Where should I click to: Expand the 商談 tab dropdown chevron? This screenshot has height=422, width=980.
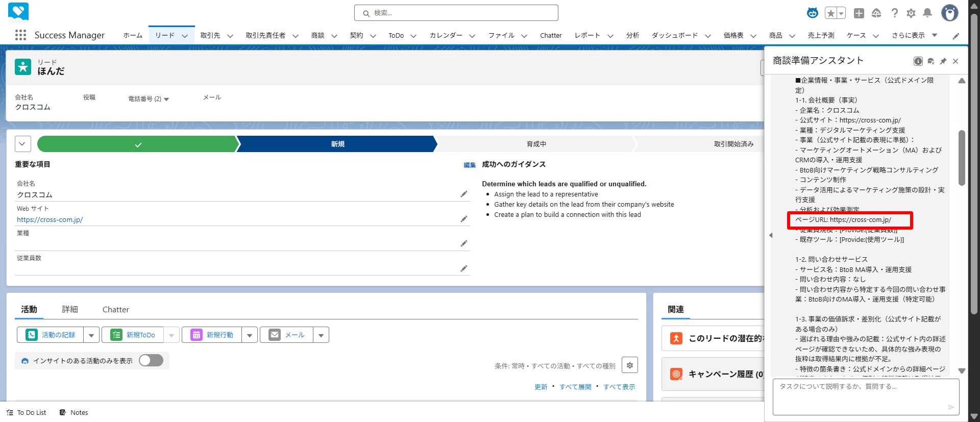pyautogui.click(x=334, y=36)
